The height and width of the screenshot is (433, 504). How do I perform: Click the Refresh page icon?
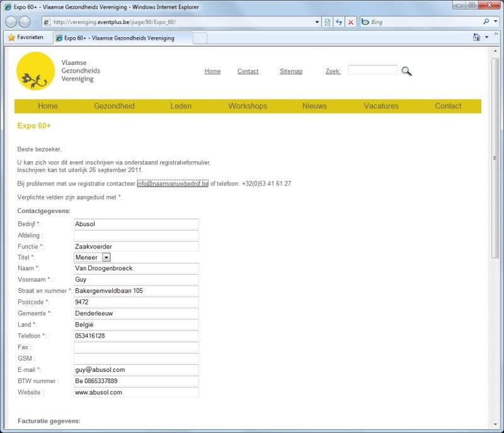(339, 22)
